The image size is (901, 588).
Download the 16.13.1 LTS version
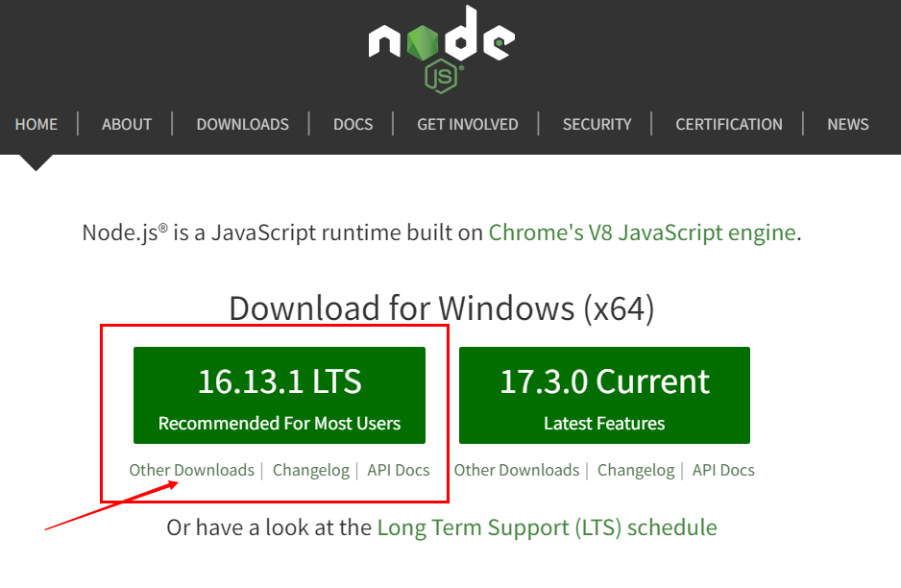[279, 395]
